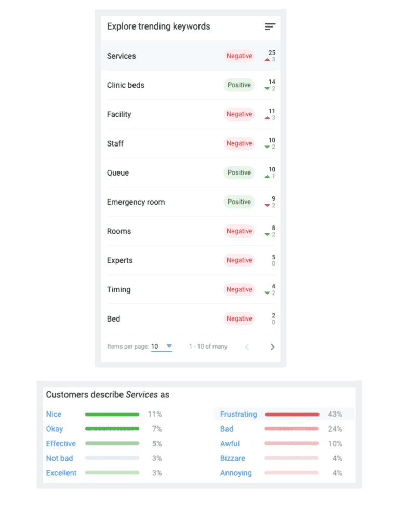Image resolution: width=399 pixels, height=532 pixels.
Task: Select the Timing keyword row
Action: pyautogui.click(x=156, y=289)
